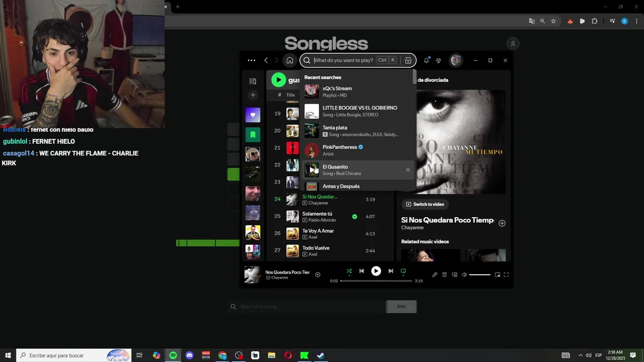Open lyrics microphone icon
Screen dimensions: 644x362
pos(435,275)
